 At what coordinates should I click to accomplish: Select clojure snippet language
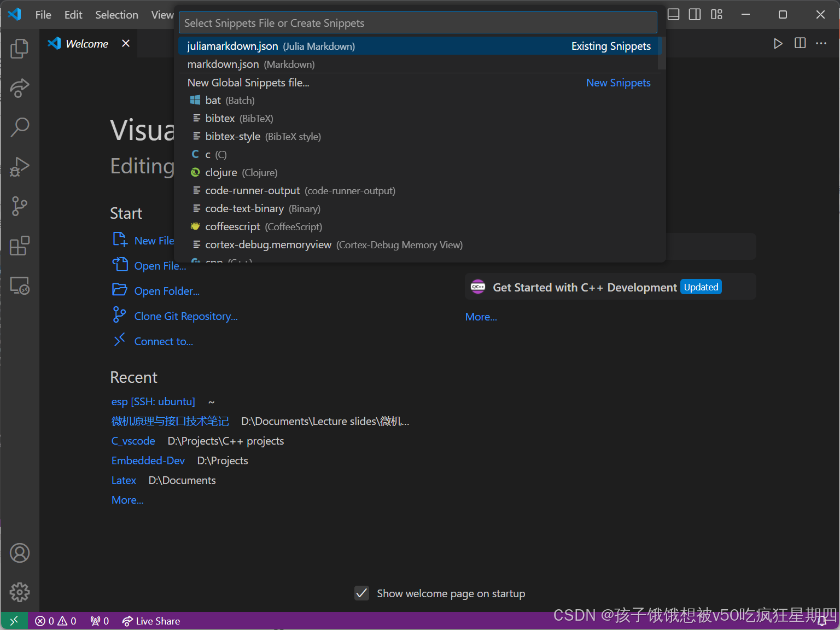[x=419, y=172]
